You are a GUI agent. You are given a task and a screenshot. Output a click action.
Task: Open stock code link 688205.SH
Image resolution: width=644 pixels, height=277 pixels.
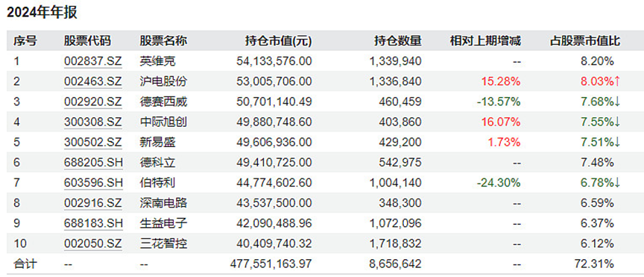(x=93, y=163)
